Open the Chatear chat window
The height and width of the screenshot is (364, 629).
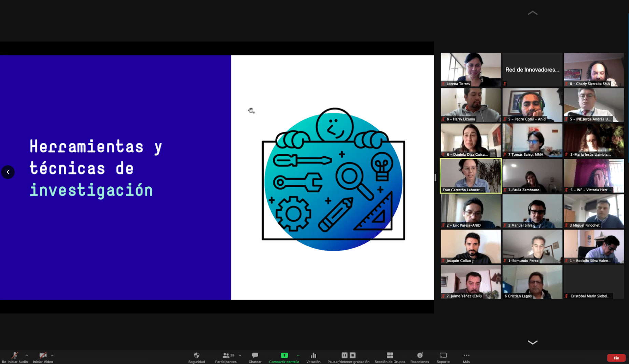[255, 355]
